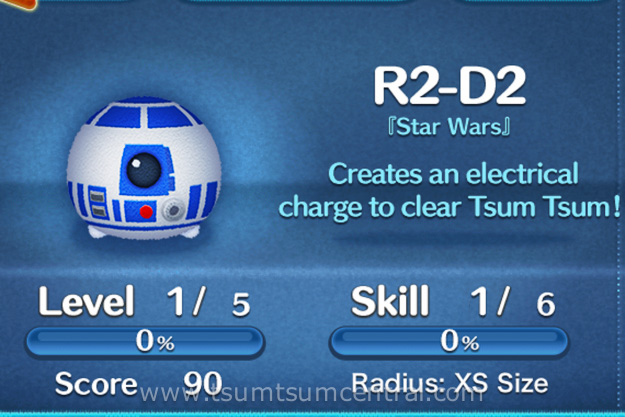Click the round gray sensor on R2-D2
625x417 pixels.
[174, 209]
